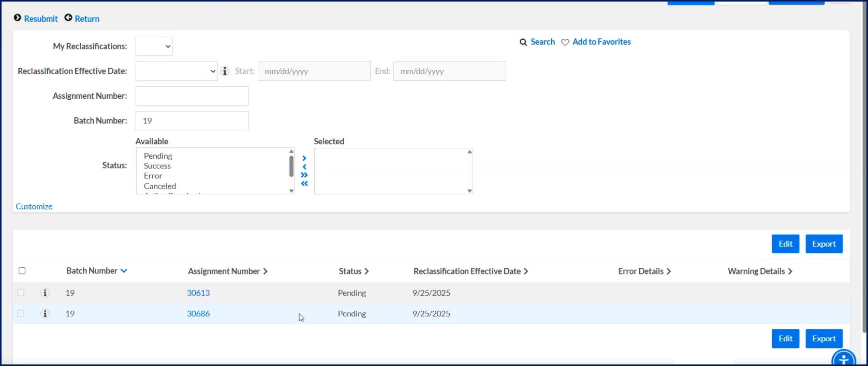
Task: Open info icon for assignment 30613 row
Action: click(45, 293)
